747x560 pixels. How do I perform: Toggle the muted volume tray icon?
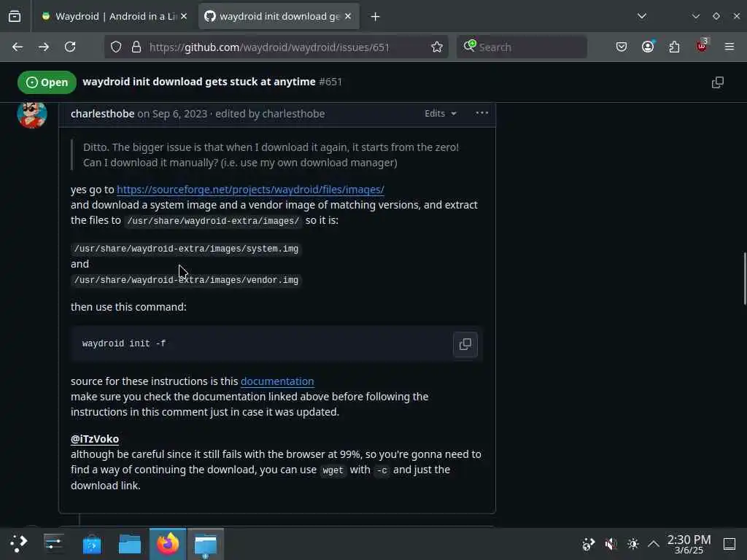coord(611,544)
